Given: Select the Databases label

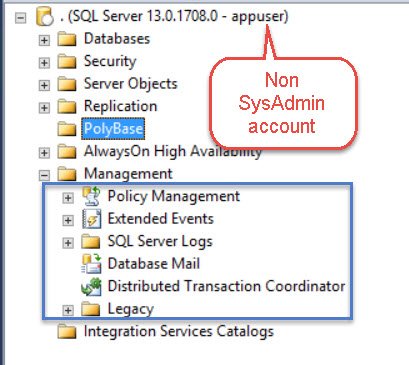Looking at the screenshot, I should click(x=117, y=39).
